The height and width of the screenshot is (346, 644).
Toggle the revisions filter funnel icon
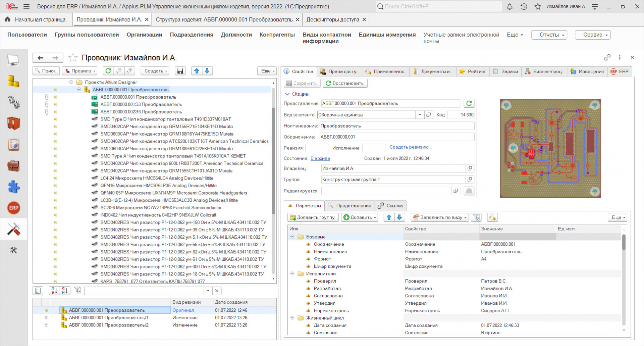tap(77, 290)
